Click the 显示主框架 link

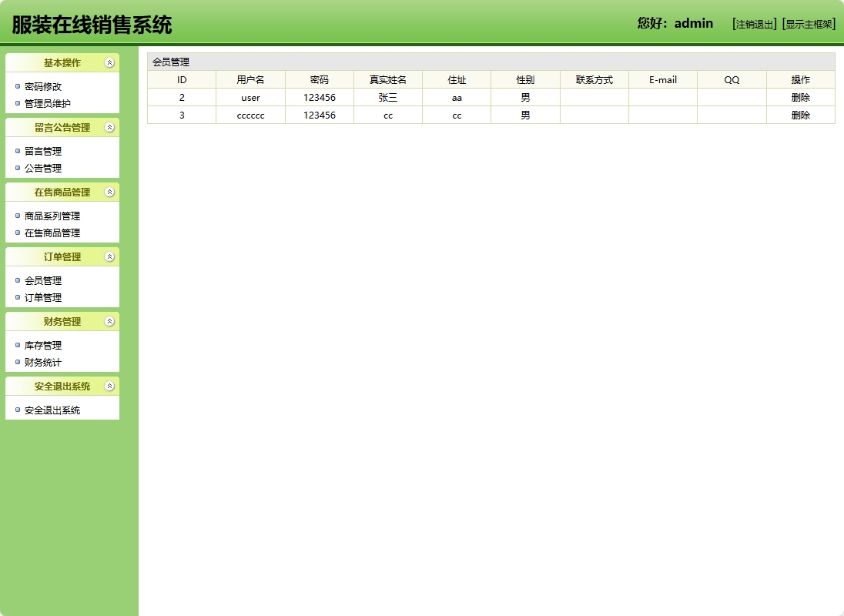coord(809,24)
